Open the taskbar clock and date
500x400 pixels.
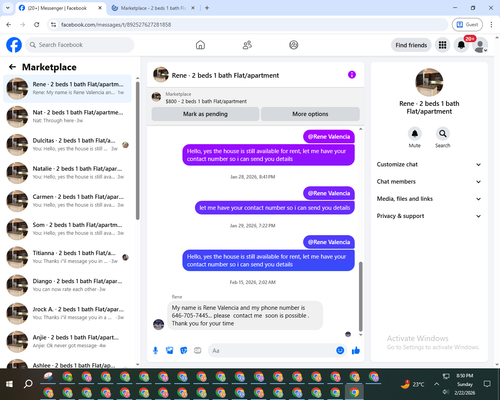coord(465,384)
